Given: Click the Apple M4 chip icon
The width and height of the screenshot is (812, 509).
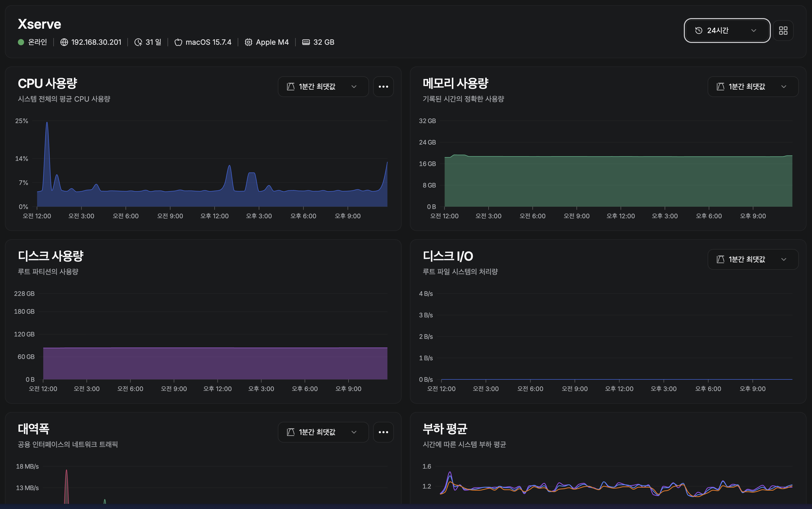Looking at the screenshot, I should [248, 42].
